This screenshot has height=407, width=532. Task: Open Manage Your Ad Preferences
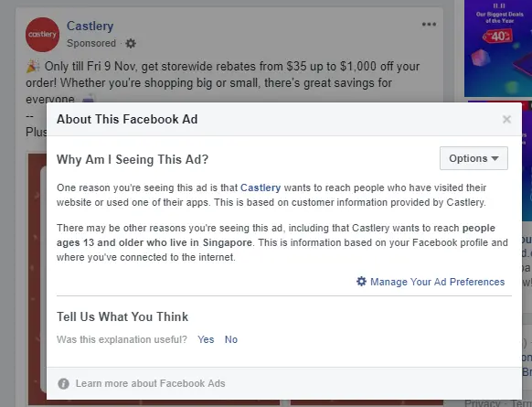tap(437, 282)
